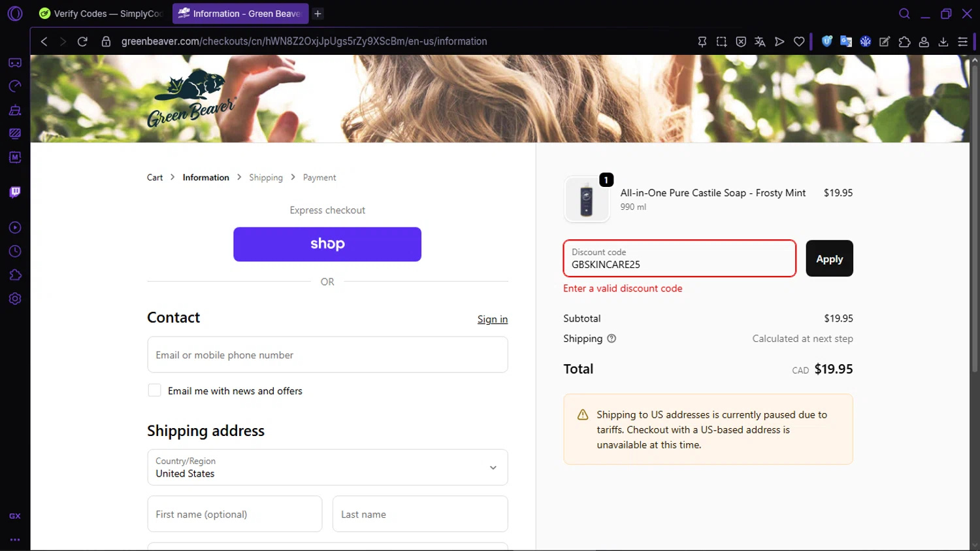Image resolution: width=980 pixels, height=551 pixels.
Task: Click the Castile Soap product thumbnail
Action: [587, 199]
